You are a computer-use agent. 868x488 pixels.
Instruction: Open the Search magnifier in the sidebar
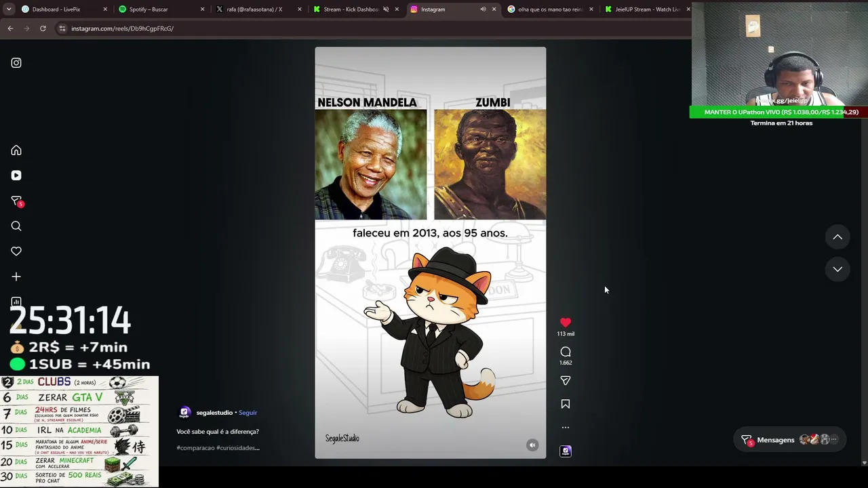[16, 226]
